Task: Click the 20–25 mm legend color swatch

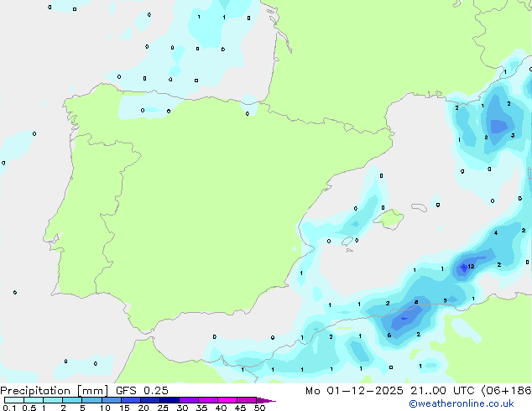Action: 150,400
